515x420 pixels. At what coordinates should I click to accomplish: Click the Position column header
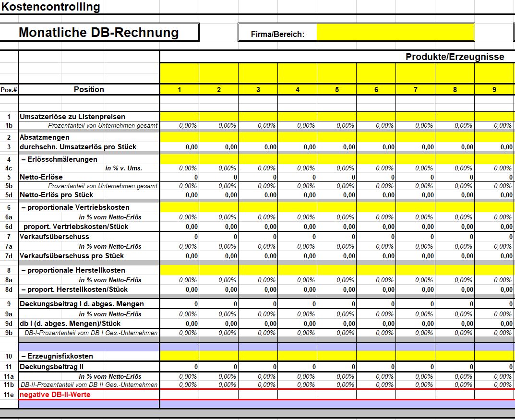tap(89, 90)
